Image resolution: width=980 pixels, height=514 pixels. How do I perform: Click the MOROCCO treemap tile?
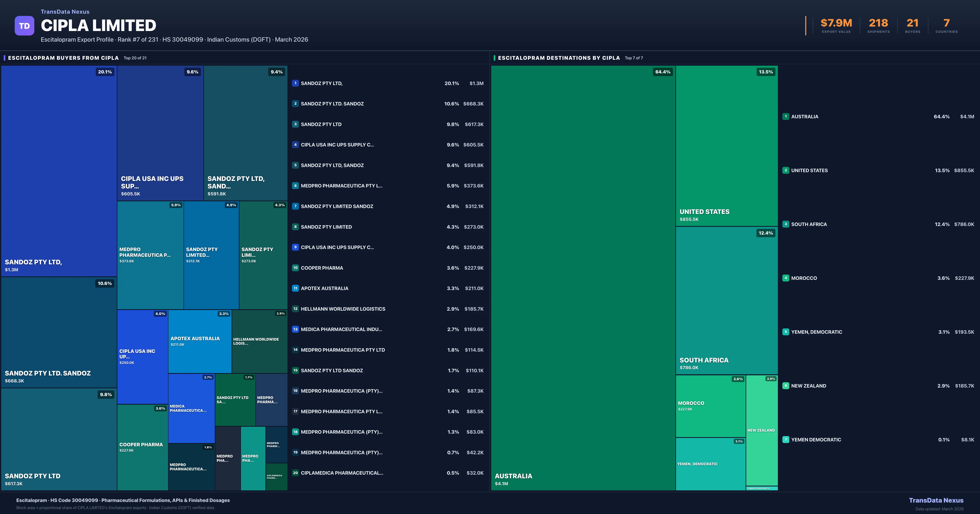[x=710, y=406]
